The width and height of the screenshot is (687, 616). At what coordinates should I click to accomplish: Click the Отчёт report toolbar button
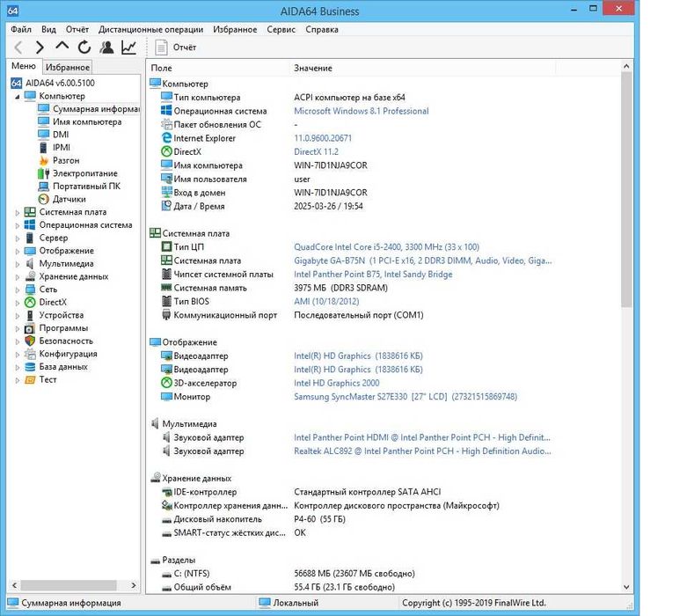(x=176, y=48)
